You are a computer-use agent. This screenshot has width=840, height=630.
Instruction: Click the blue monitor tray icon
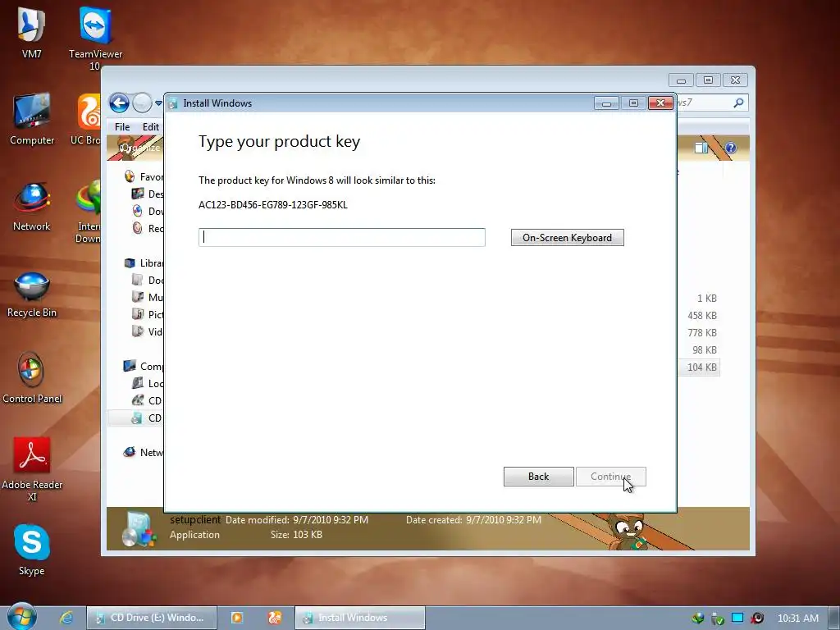737,618
